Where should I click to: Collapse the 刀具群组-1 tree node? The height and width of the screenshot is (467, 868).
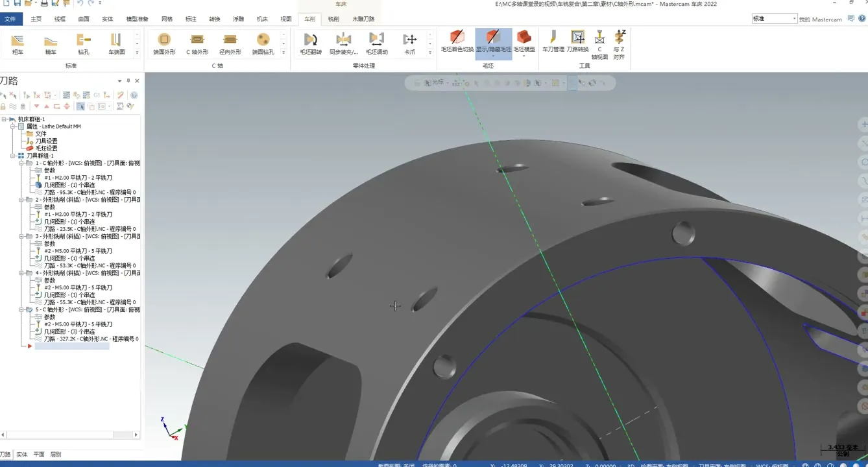(x=13, y=156)
